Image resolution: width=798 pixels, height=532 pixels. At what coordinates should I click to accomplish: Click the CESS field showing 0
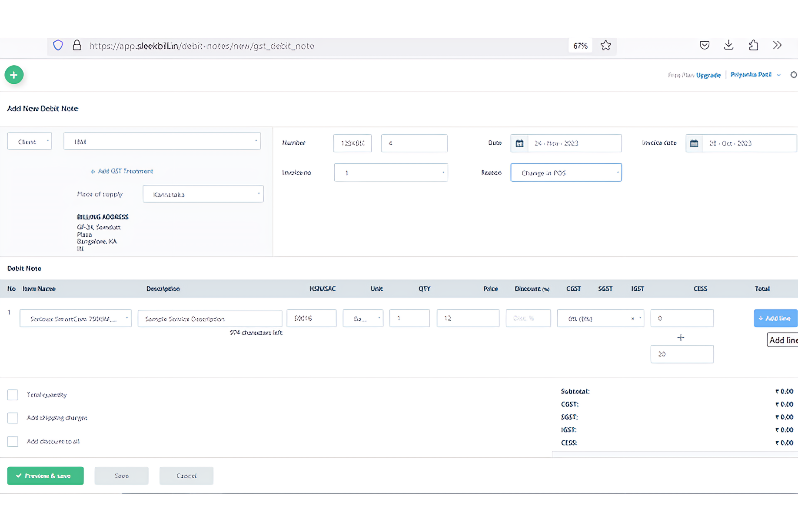682,318
